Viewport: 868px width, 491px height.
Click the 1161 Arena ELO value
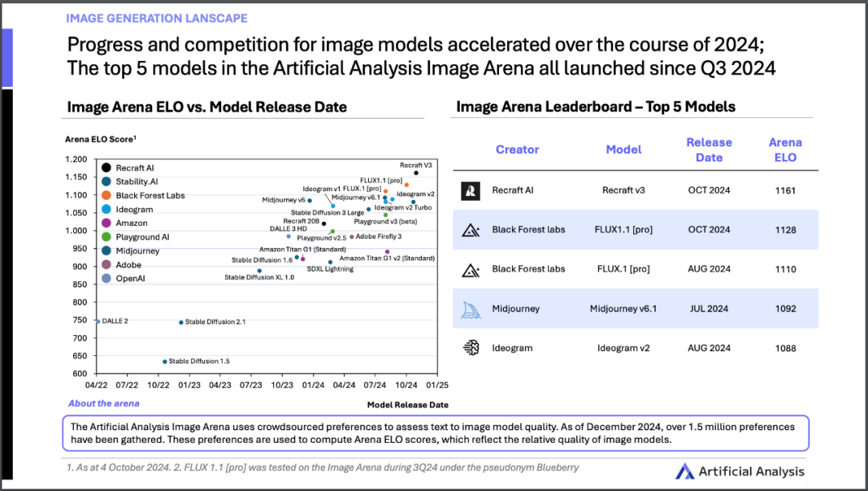point(785,191)
